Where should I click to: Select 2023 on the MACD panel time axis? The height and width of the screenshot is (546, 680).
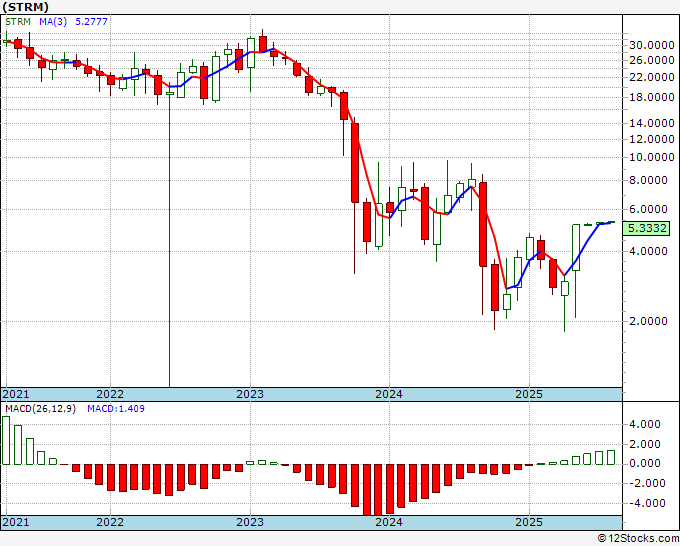pos(250,522)
